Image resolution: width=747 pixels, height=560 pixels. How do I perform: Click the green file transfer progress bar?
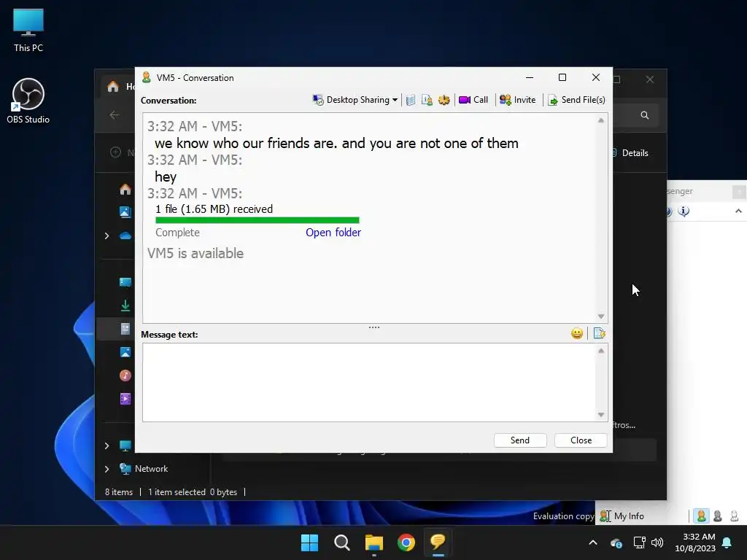pyautogui.click(x=258, y=220)
